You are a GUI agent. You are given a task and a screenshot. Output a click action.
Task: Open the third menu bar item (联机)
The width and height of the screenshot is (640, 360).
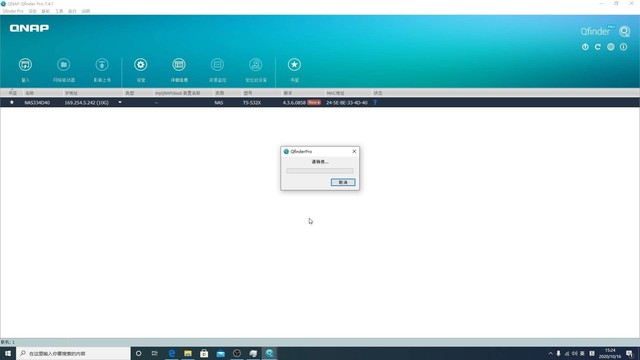46,11
